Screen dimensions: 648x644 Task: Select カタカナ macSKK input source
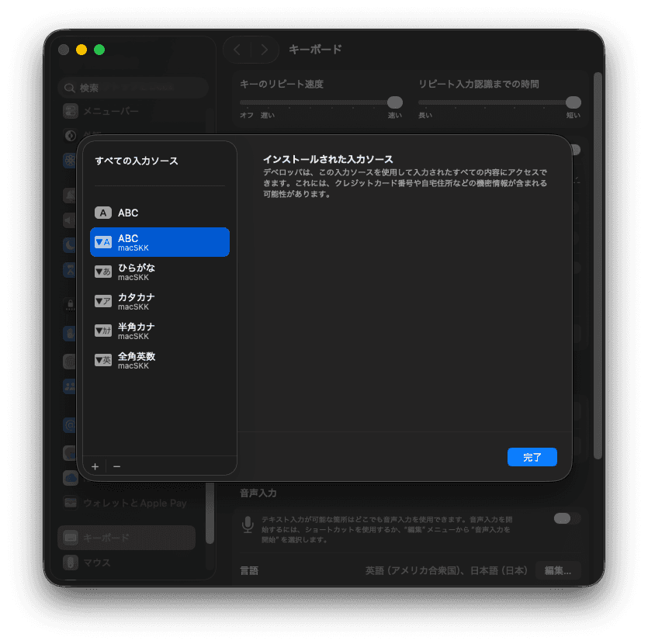pos(160,301)
